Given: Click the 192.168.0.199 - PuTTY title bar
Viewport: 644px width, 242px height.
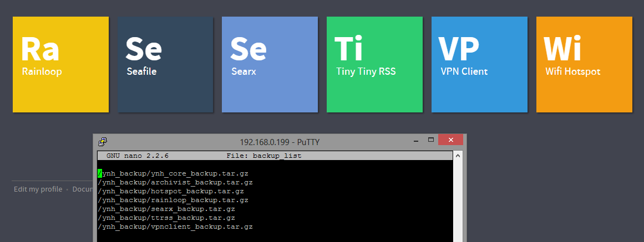Looking at the screenshot, I should point(280,142).
